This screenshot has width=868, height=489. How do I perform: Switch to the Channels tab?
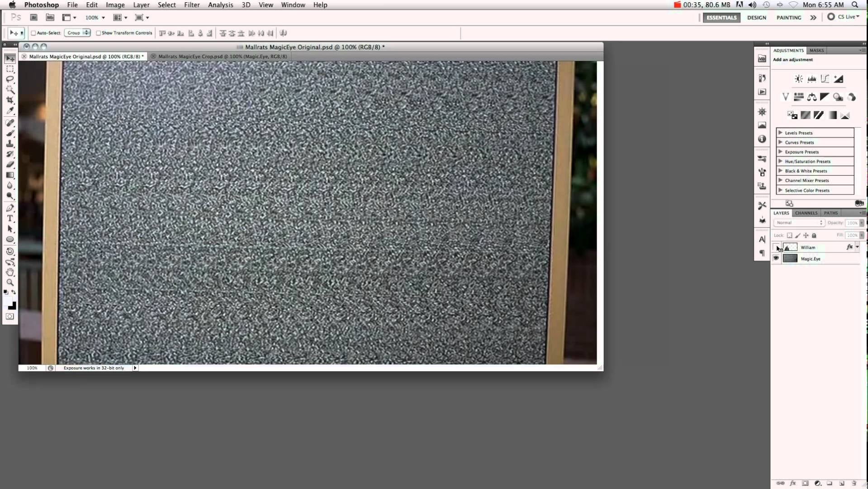pyautogui.click(x=806, y=213)
